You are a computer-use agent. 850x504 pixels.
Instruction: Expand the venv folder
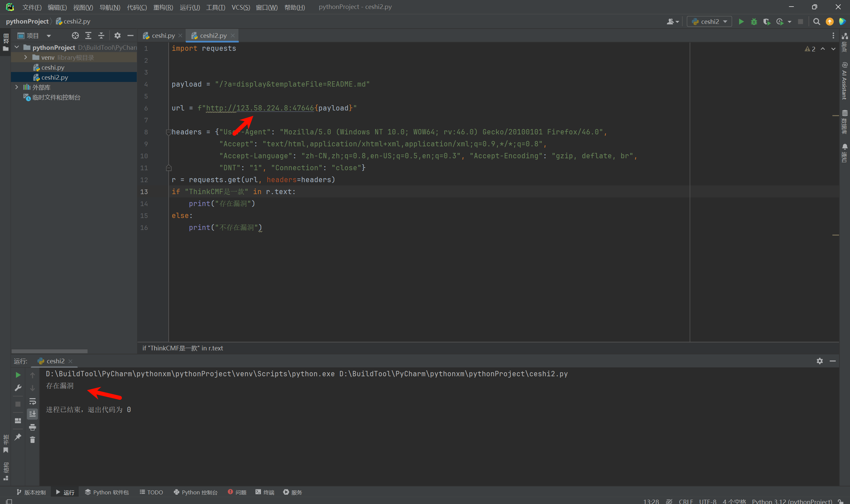point(26,57)
